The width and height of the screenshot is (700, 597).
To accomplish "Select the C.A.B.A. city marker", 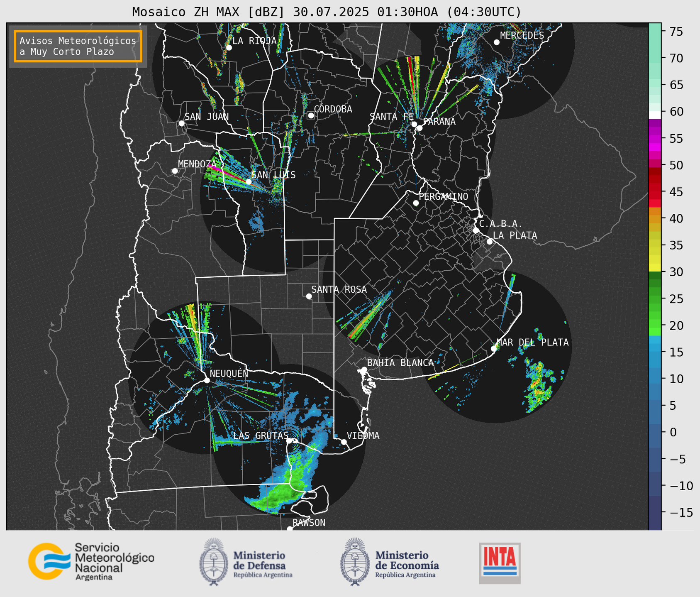I will click(476, 230).
